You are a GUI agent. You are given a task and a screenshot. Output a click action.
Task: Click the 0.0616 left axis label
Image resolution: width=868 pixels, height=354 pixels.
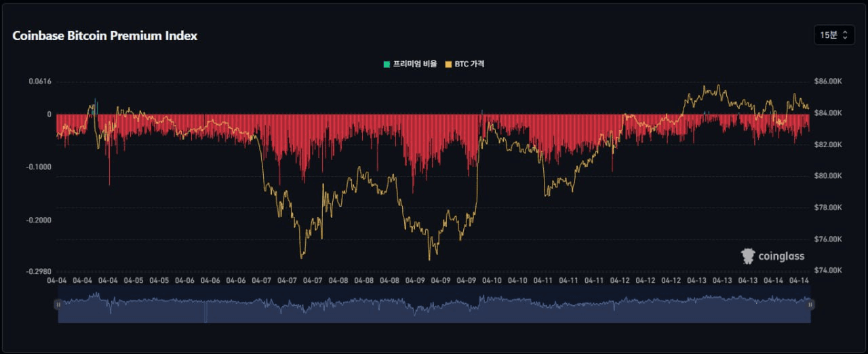[x=40, y=81]
